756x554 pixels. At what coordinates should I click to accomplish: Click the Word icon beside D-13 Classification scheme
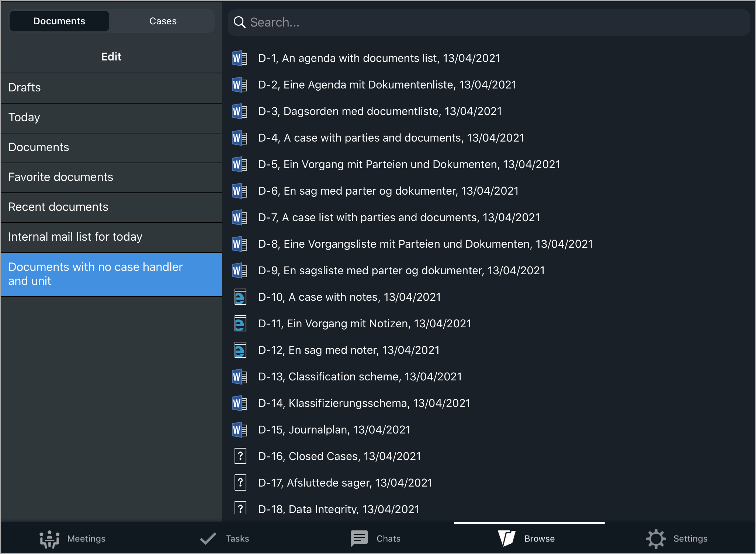[239, 377]
